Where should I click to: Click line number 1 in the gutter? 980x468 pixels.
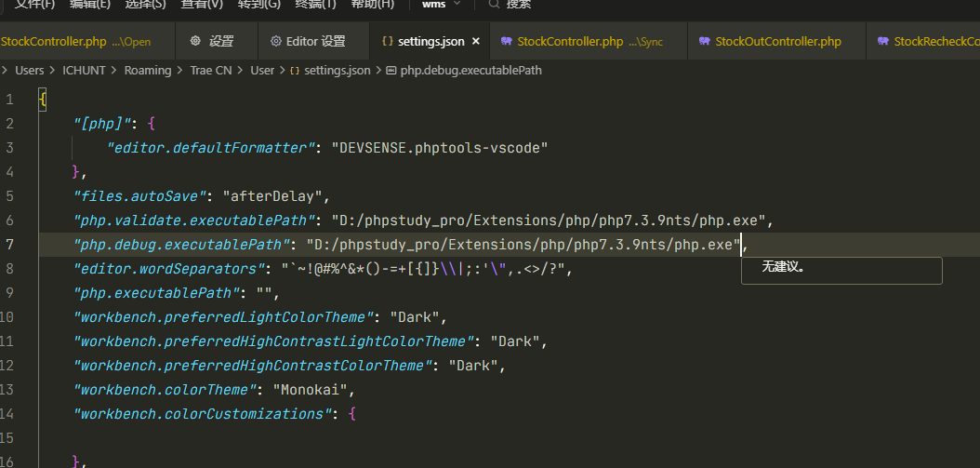tap(10, 100)
